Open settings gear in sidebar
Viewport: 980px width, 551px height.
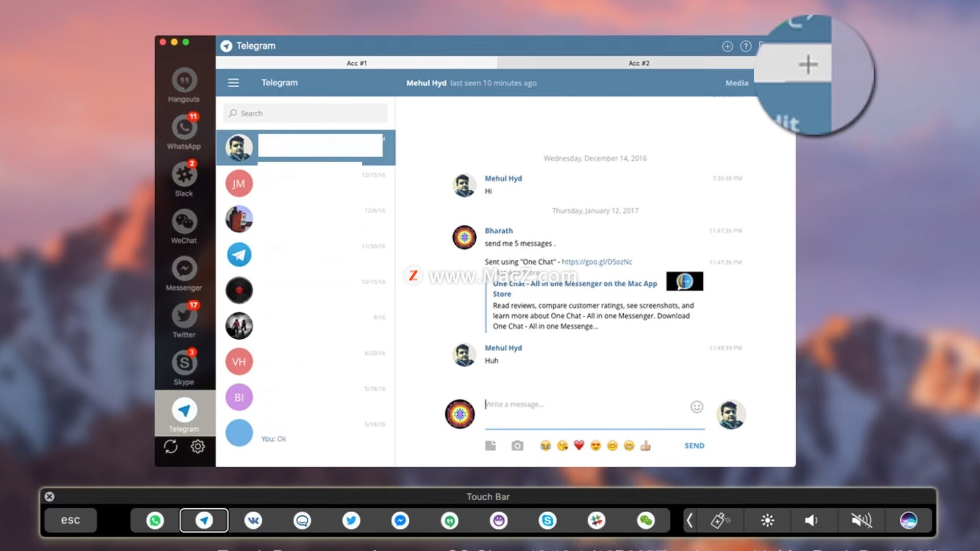click(x=198, y=447)
